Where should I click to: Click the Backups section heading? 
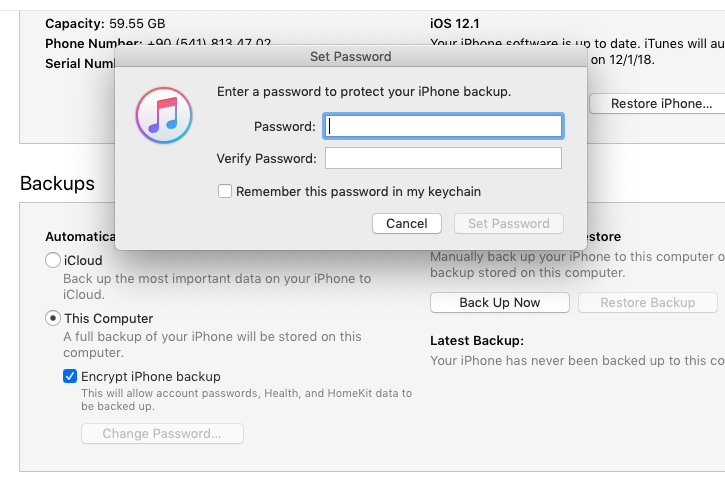pyautogui.click(x=57, y=183)
